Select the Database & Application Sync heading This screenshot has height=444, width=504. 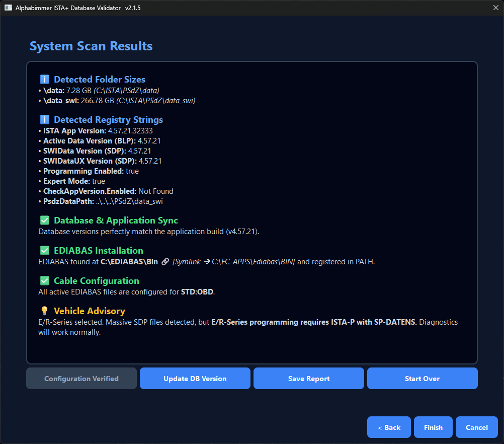[116, 220]
